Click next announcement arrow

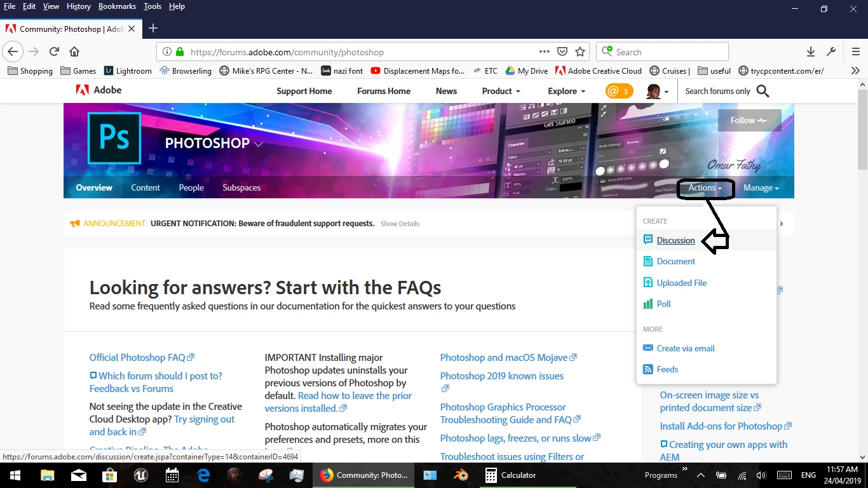pyautogui.click(x=782, y=223)
